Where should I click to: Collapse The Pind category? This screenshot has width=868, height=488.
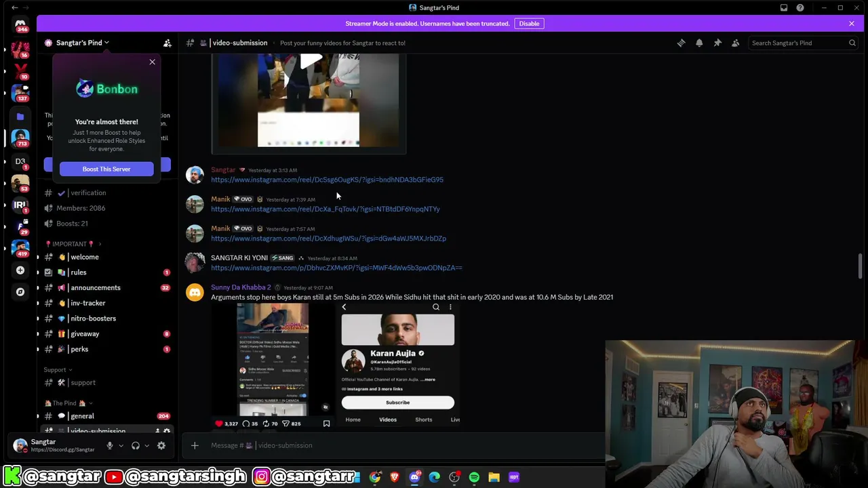68,403
